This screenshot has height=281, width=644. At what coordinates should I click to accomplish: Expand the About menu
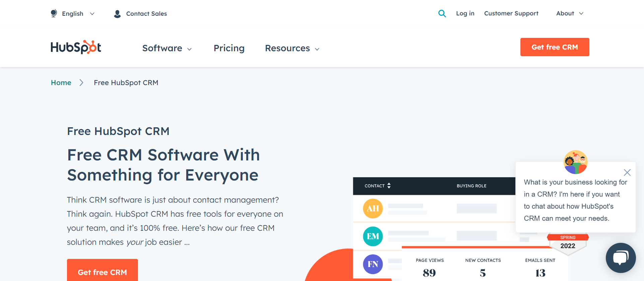[x=570, y=13]
